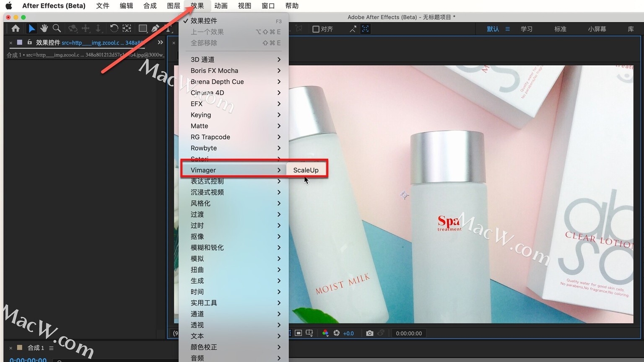Open the RGB channel display icon
This screenshot has width=644, height=362.
click(325, 333)
